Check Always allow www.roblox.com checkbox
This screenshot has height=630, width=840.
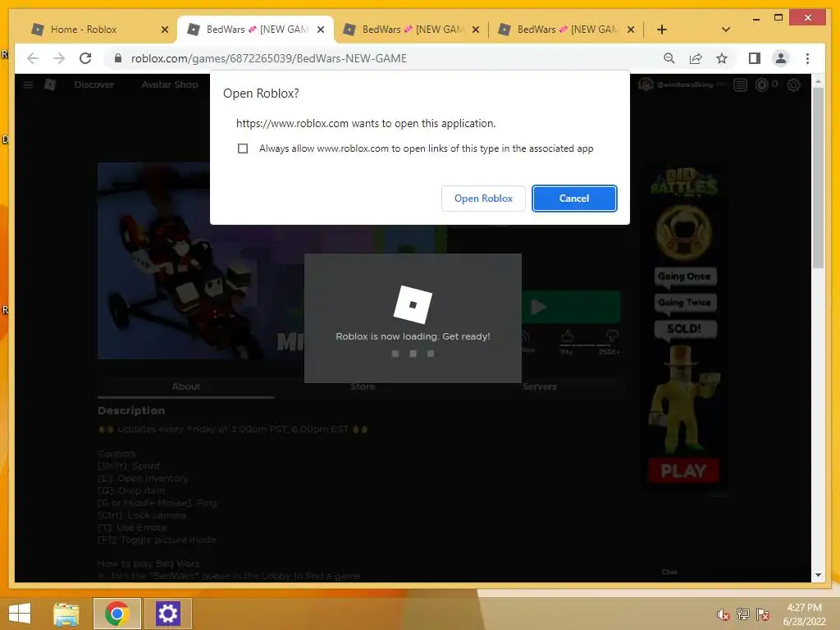(x=243, y=148)
